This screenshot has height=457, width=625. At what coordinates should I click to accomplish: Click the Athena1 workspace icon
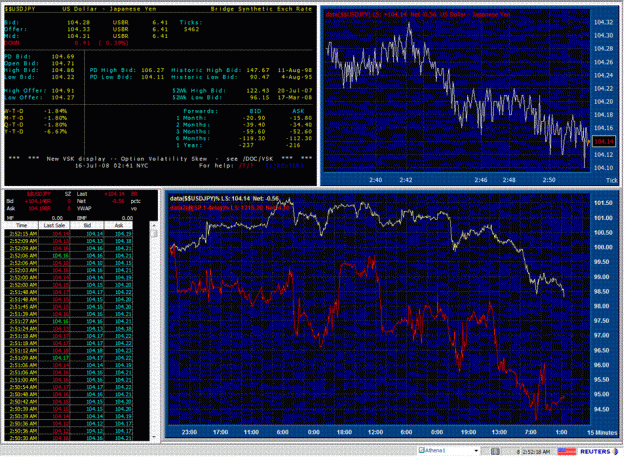point(421,451)
